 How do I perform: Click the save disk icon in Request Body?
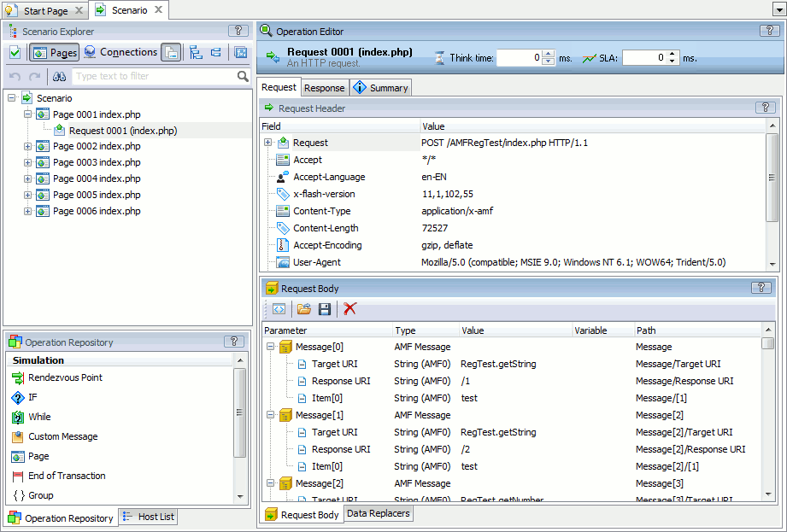325,309
